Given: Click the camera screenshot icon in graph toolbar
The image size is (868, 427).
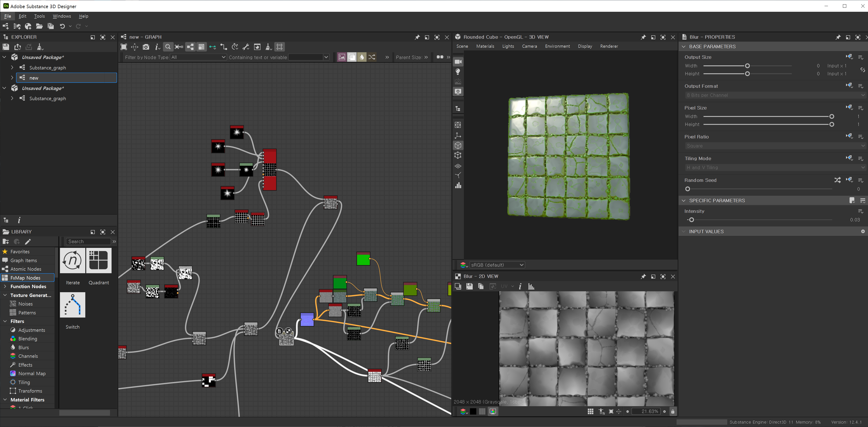Looking at the screenshot, I should click(146, 47).
